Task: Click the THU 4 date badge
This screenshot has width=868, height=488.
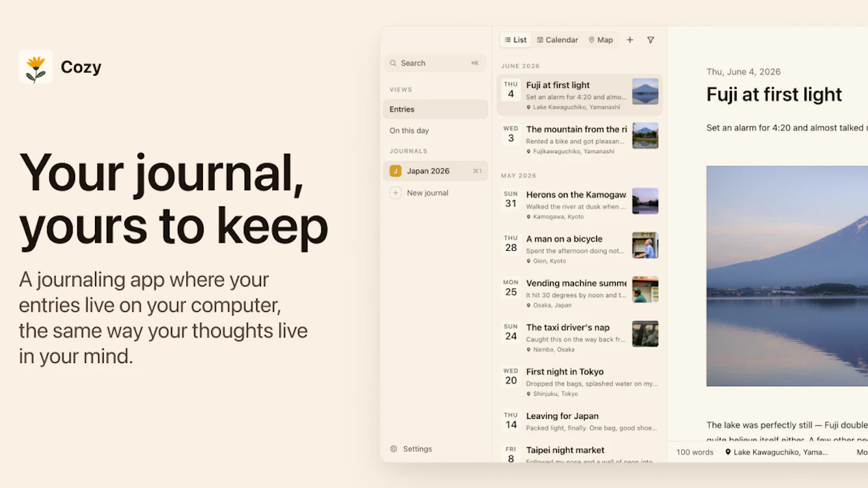Action: click(x=511, y=90)
